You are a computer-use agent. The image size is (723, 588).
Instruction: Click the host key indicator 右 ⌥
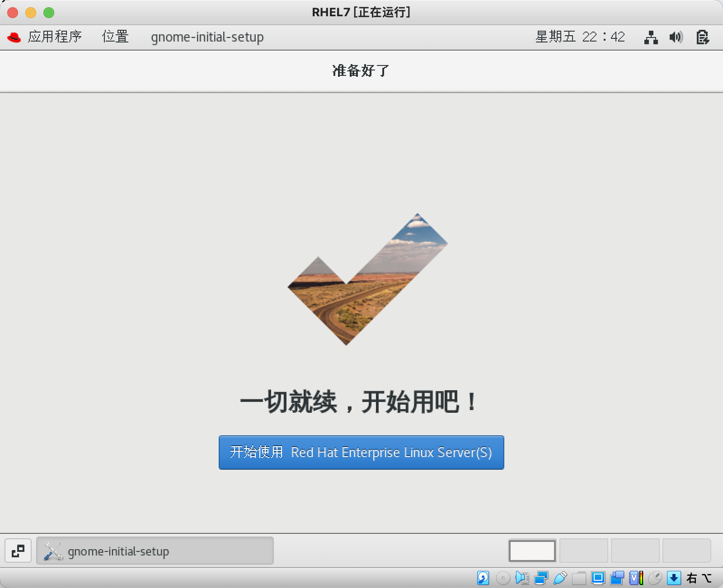tap(699, 578)
